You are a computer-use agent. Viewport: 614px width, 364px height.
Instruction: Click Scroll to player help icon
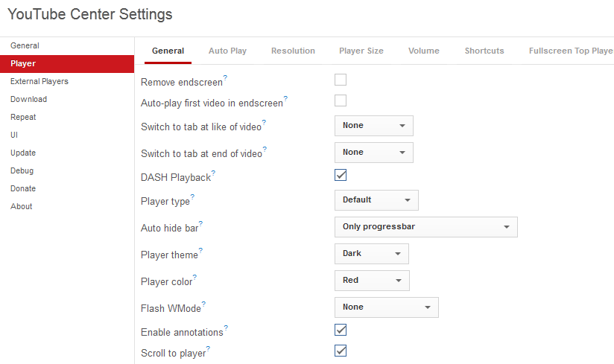pos(208,348)
